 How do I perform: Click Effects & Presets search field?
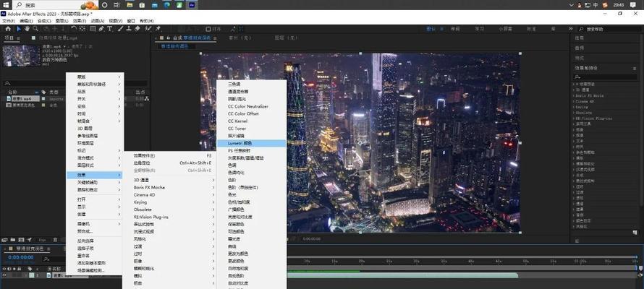tap(606, 77)
